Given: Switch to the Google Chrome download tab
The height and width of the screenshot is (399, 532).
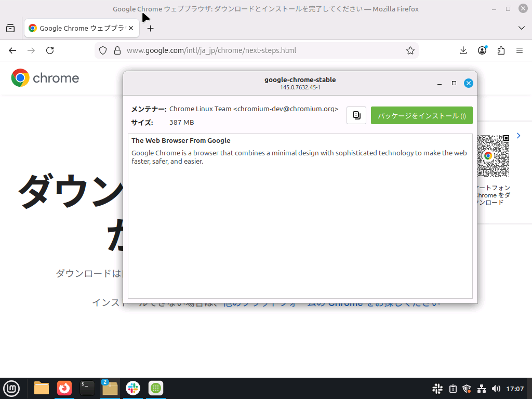Looking at the screenshot, I should coord(78,28).
